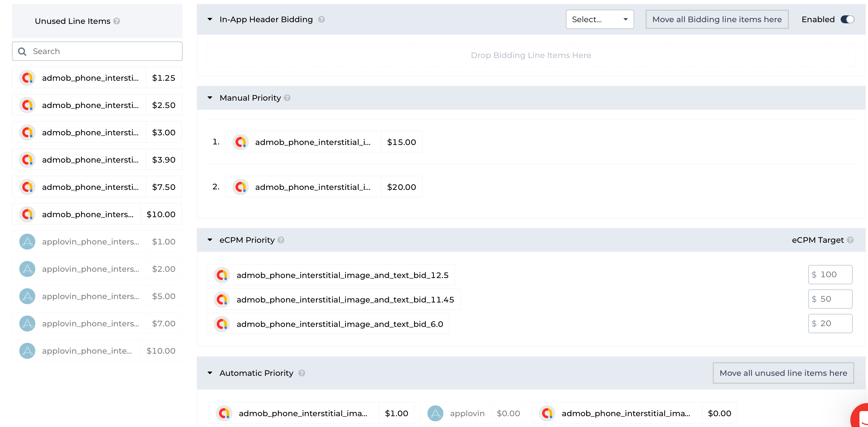Select the $20.00 manual priority line item
This screenshot has width=868, height=427.
(x=323, y=187)
